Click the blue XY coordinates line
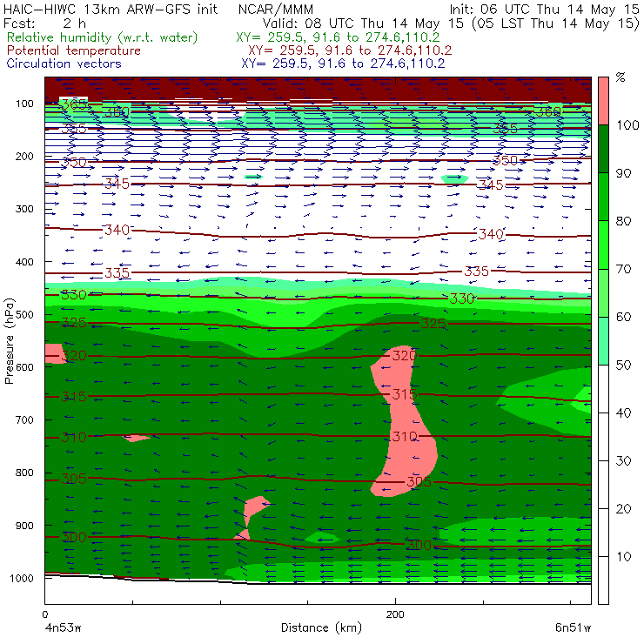 [343, 64]
